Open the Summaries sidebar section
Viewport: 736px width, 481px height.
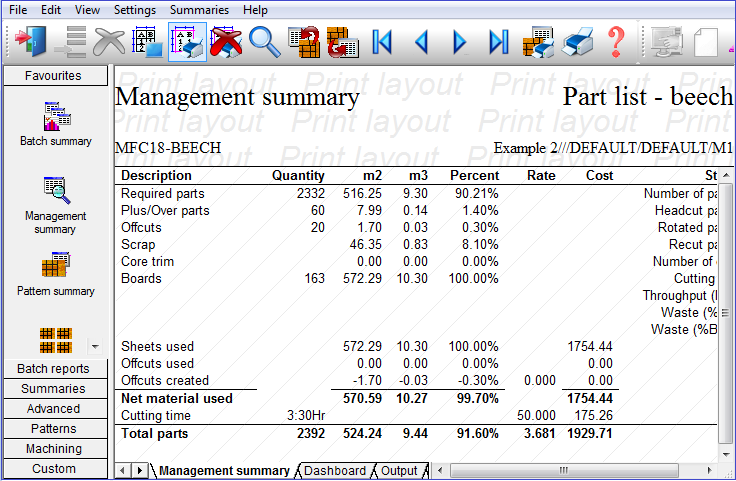click(x=55, y=389)
